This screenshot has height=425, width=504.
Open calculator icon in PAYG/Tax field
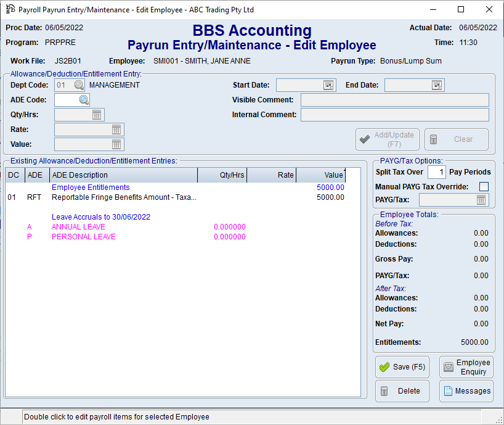point(482,200)
